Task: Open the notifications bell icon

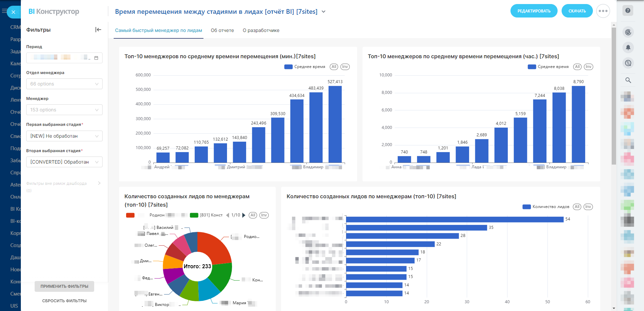Action: 628,47
